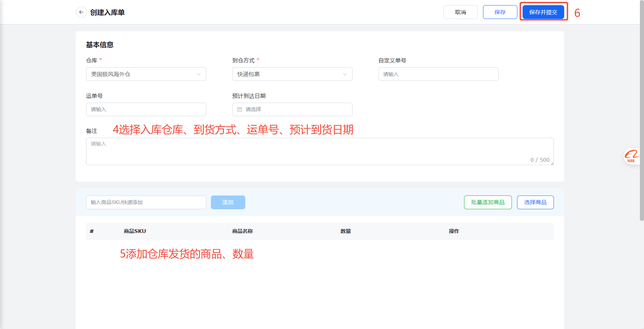Click the 选择商品 button

pos(535,202)
